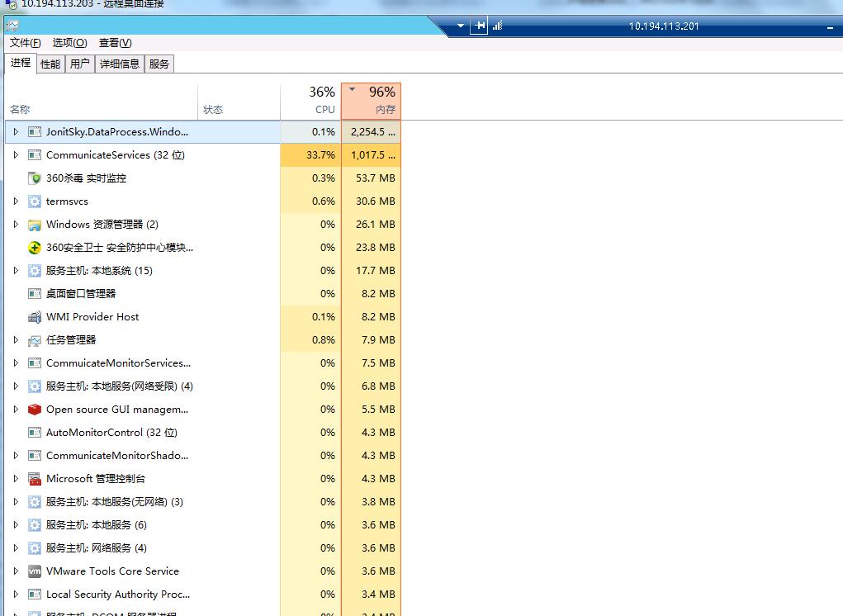Click the red Open source GUI management icon
This screenshot has width=843, height=616.
35,409
